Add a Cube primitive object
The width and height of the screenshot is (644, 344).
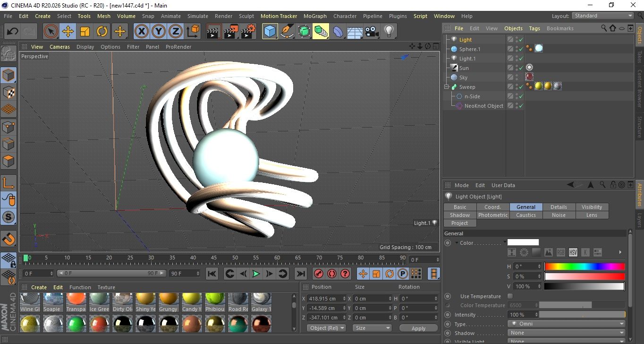pyautogui.click(x=270, y=32)
